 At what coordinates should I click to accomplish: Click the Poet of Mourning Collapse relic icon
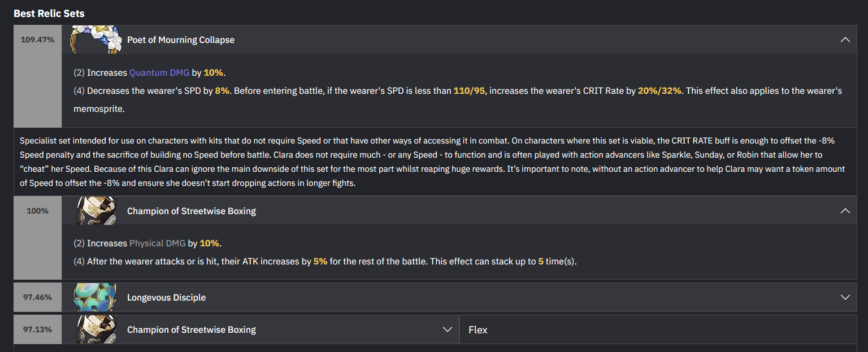[x=96, y=40]
